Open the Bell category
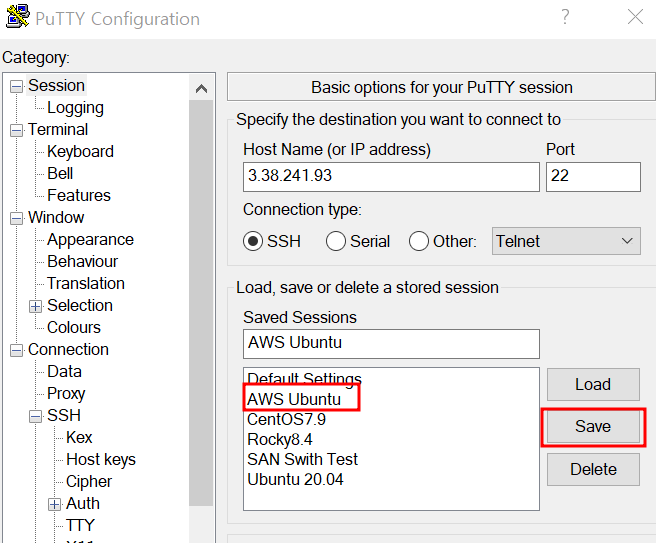 60,174
